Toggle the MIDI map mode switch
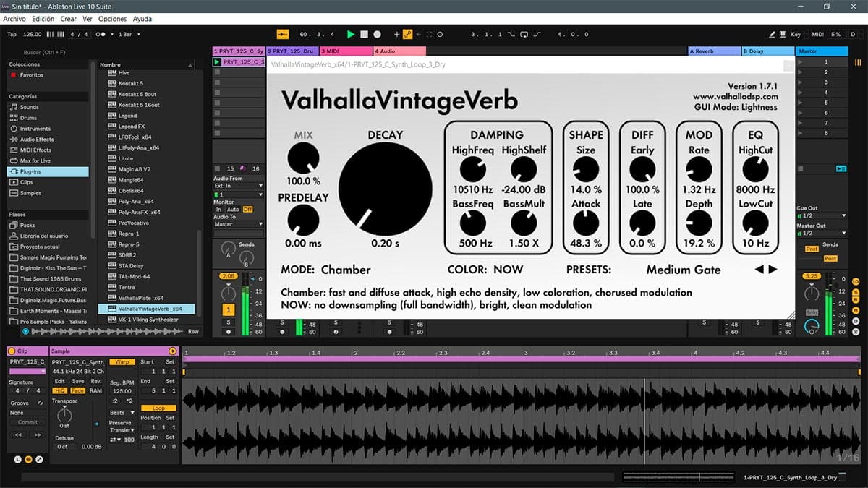The height and width of the screenshot is (488, 868). tap(817, 34)
